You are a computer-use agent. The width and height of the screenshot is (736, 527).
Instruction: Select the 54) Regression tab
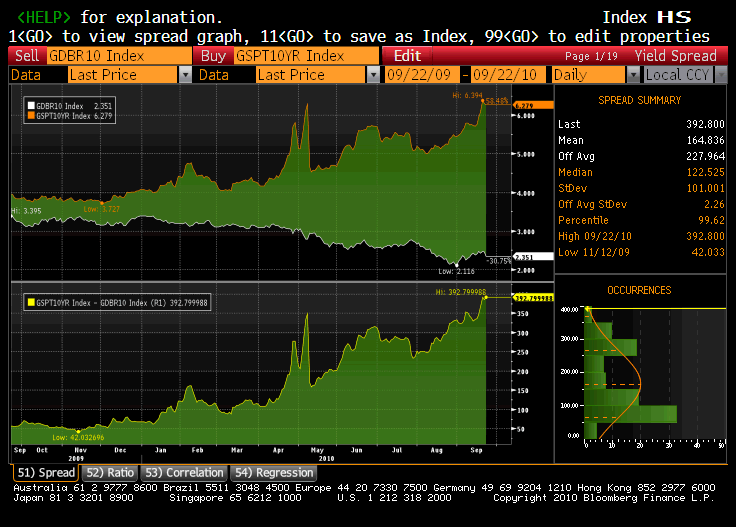coord(273,472)
